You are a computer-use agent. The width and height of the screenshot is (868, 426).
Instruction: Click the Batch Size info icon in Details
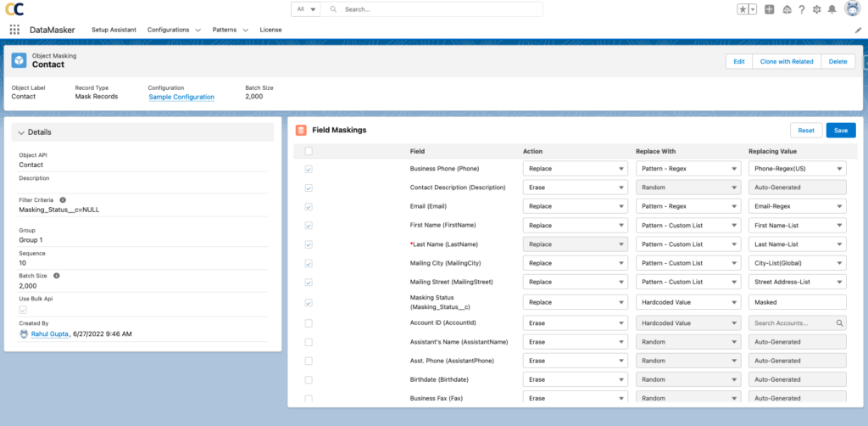(x=56, y=276)
